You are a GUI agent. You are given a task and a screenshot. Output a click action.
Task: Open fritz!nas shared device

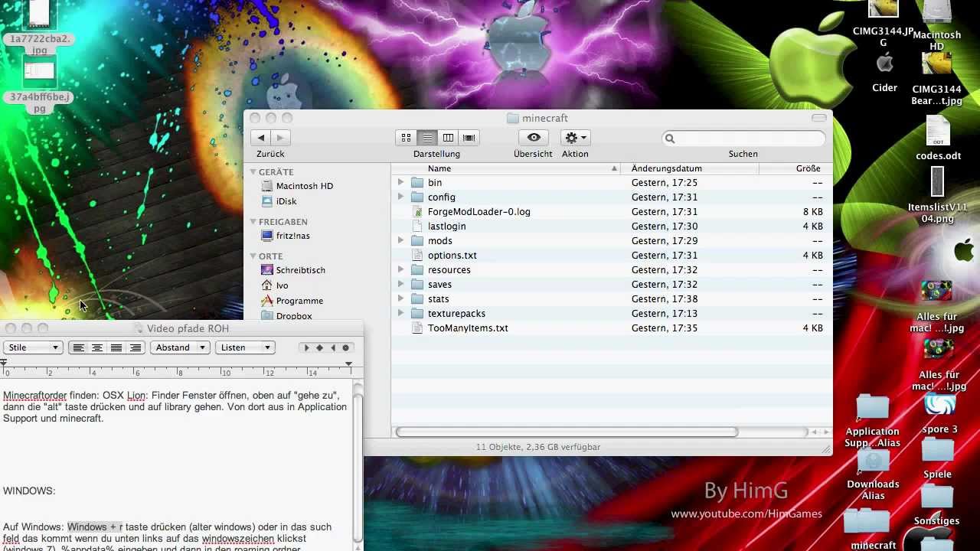(x=292, y=236)
